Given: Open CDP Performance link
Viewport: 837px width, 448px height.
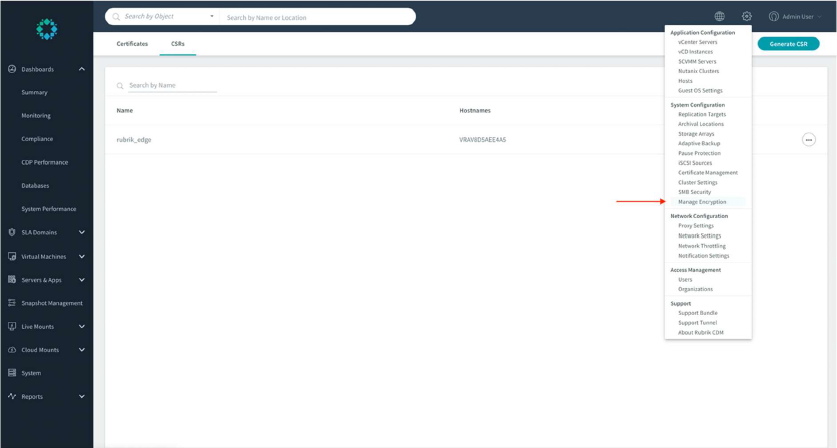Looking at the screenshot, I should [44, 162].
